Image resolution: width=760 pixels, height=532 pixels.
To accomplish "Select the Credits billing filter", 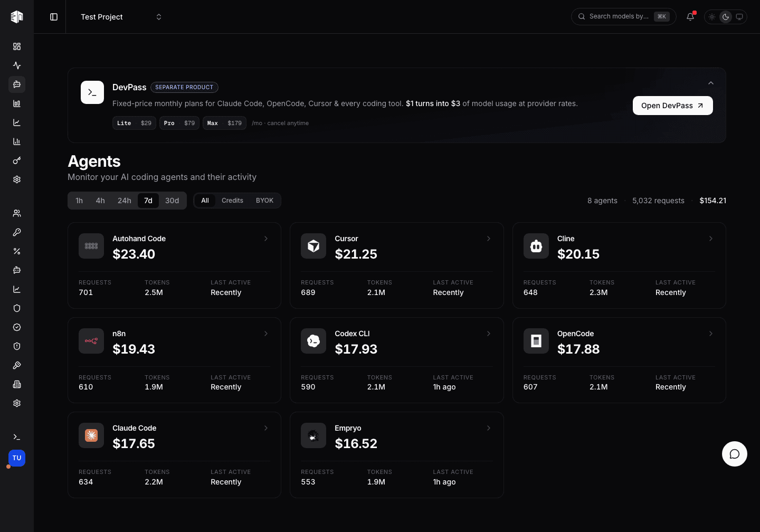I will [x=232, y=201].
